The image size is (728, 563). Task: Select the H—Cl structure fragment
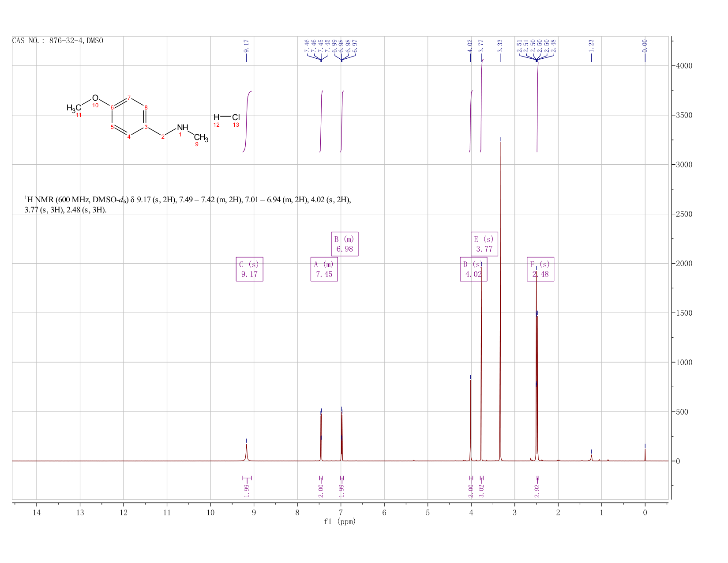[226, 119]
